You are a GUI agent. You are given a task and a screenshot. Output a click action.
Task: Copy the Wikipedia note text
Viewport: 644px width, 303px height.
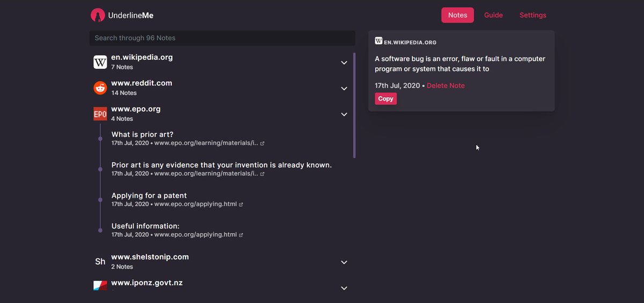(x=386, y=99)
